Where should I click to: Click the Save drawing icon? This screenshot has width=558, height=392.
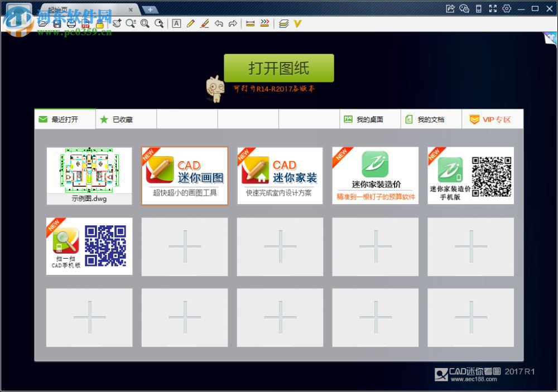(57, 23)
